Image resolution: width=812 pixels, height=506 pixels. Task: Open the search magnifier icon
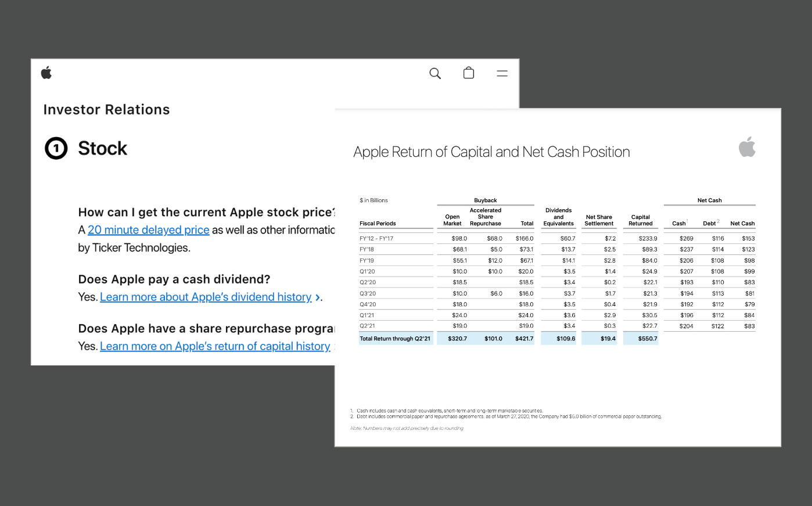click(434, 74)
